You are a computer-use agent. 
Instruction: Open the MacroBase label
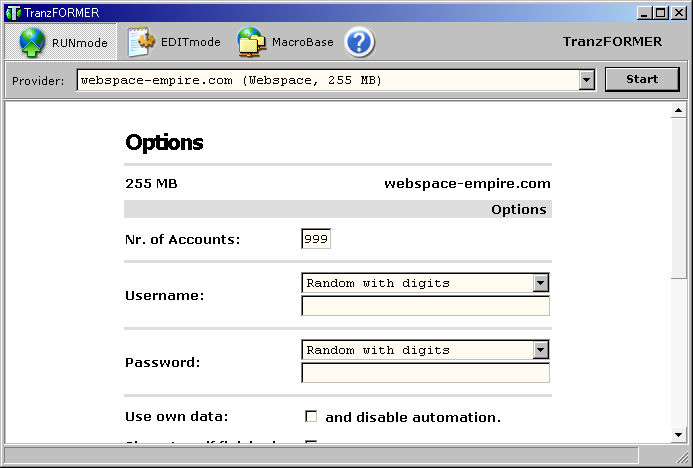[x=302, y=42]
